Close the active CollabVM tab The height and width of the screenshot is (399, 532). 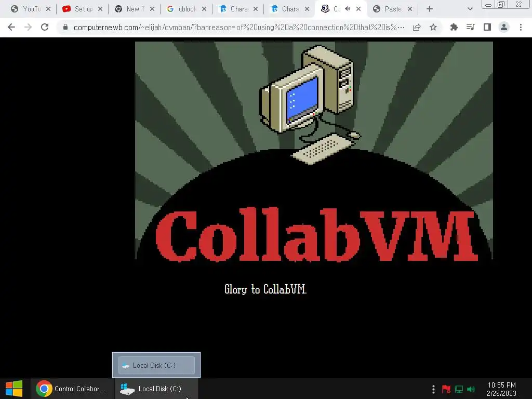click(x=358, y=9)
